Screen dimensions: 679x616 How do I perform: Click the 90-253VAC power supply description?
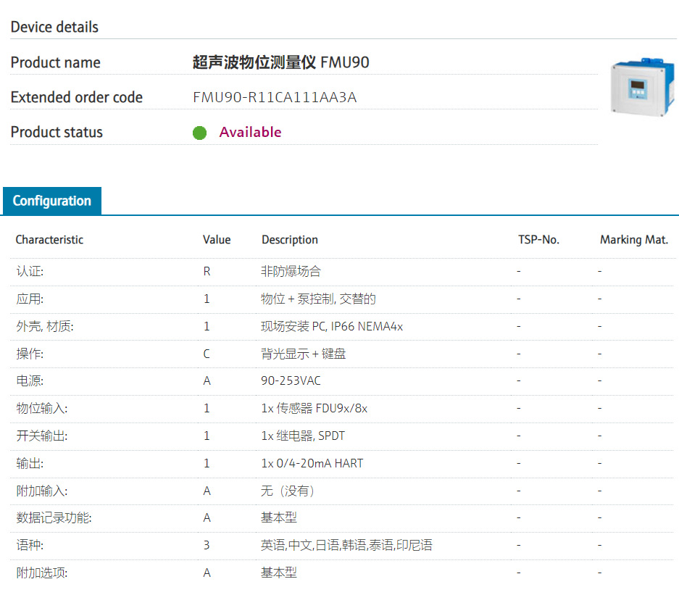tap(291, 381)
